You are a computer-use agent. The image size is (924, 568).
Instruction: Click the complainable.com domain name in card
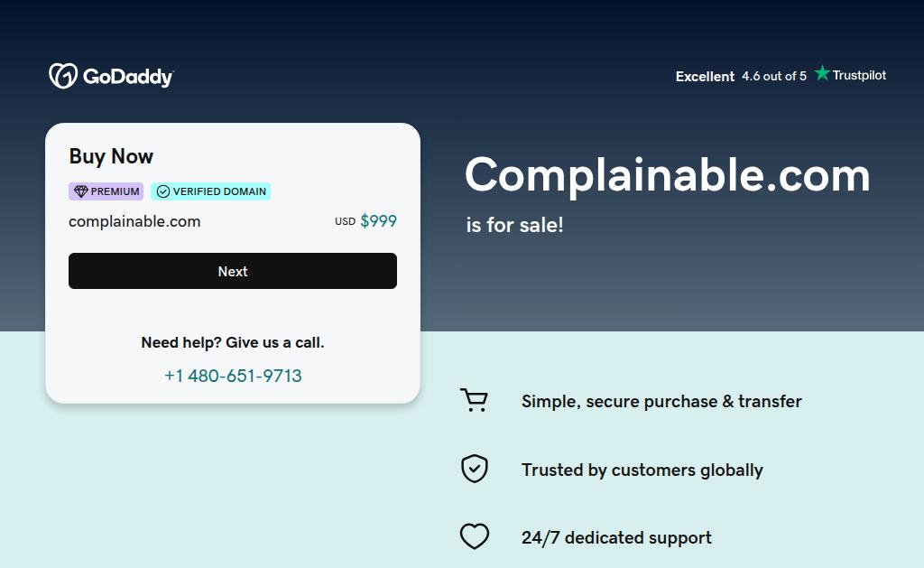pos(134,221)
